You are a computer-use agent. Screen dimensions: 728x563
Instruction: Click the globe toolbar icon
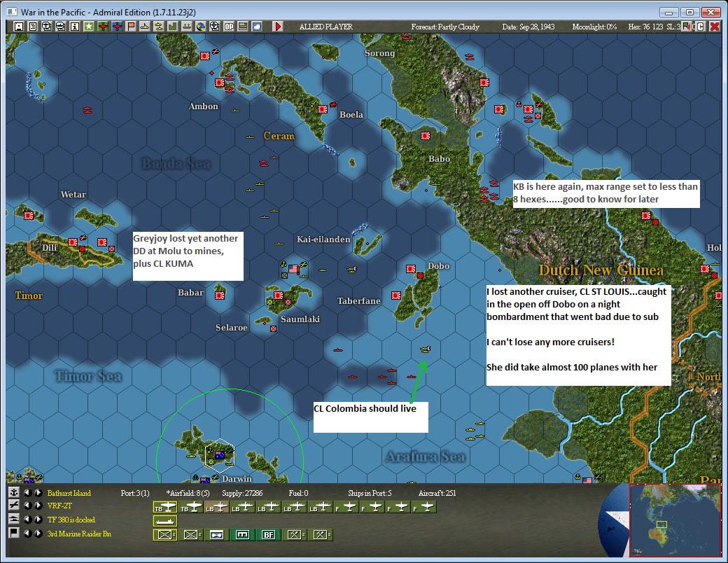pos(201,27)
